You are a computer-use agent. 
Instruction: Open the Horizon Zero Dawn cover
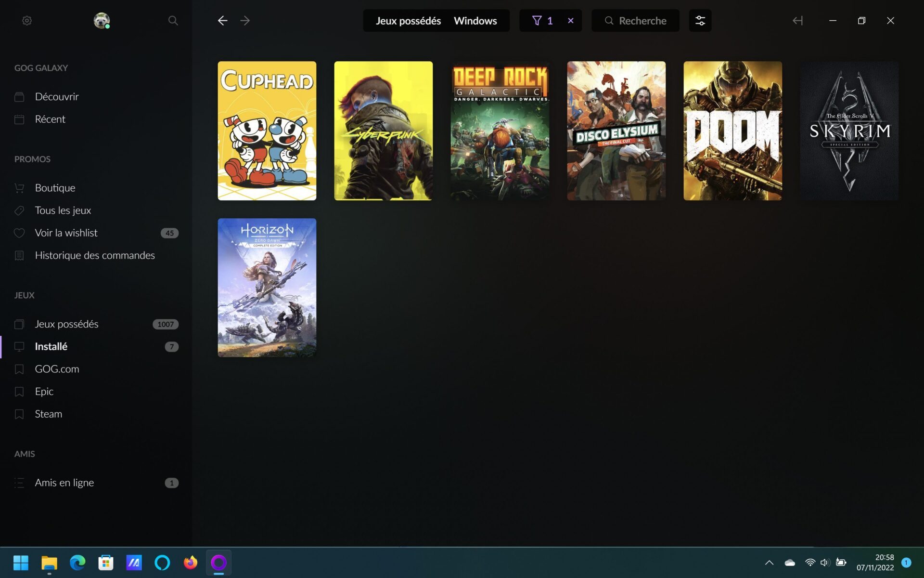click(267, 288)
